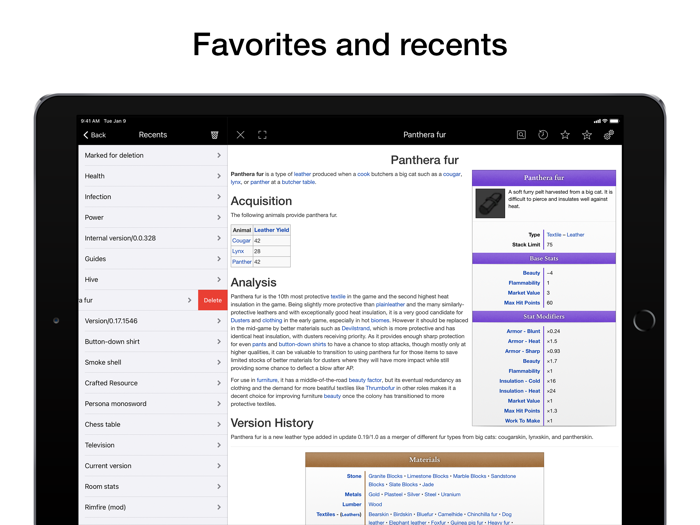Open the Button-down shirt recent entry

tap(153, 342)
